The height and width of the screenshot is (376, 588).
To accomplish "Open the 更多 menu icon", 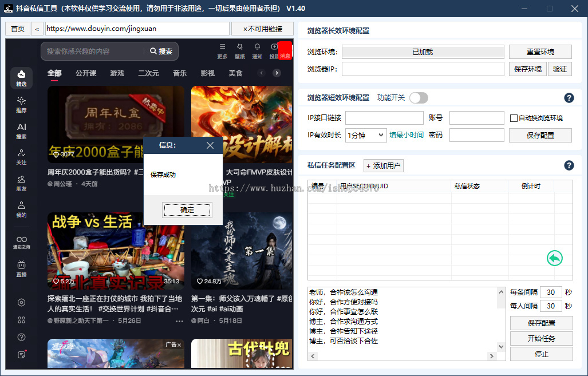I will [222, 51].
